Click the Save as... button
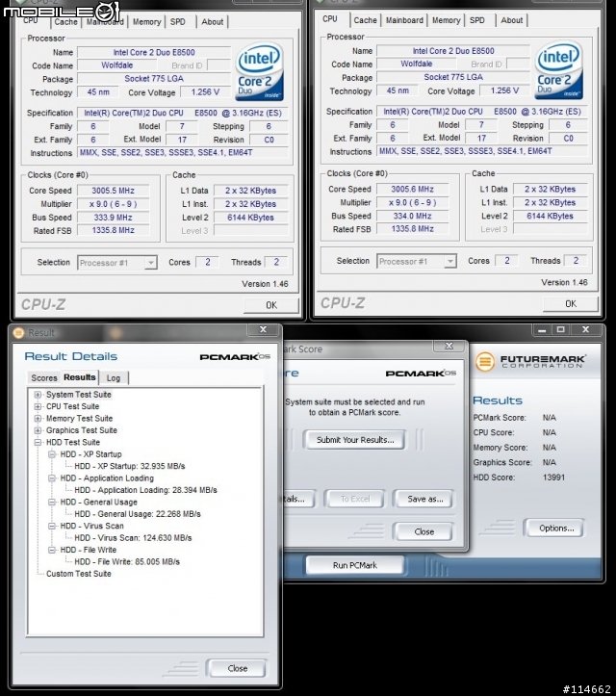The image size is (616, 697). (424, 500)
